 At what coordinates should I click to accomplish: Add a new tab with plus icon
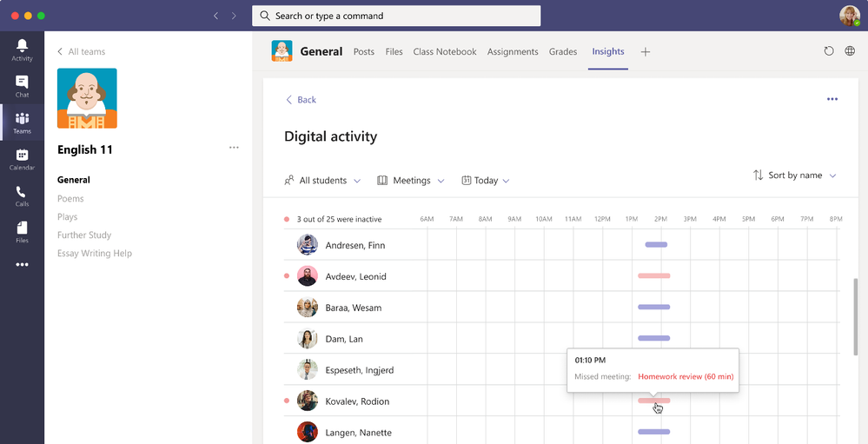(646, 52)
